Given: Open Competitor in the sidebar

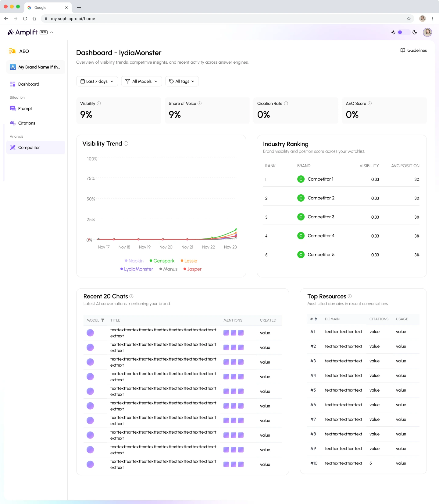Looking at the screenshot, I should (36, 147).
